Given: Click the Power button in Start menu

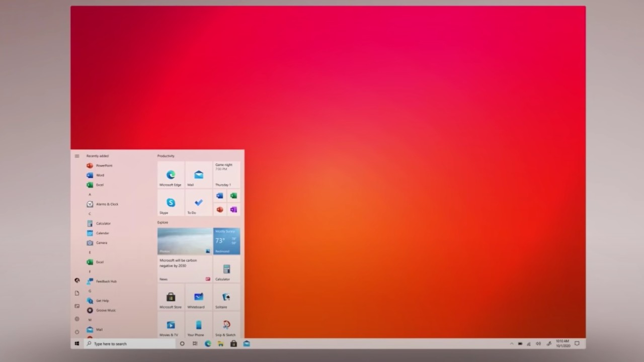Looking at the screenshot, I should click(x=77, y=332).
